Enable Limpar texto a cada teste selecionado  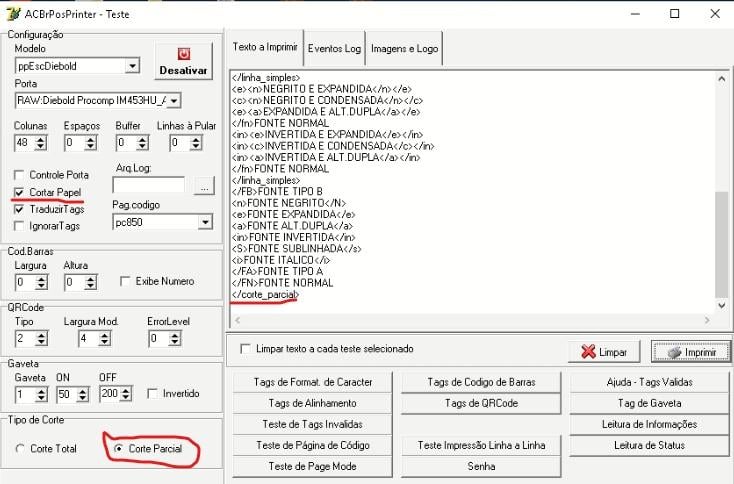[245, 349]
